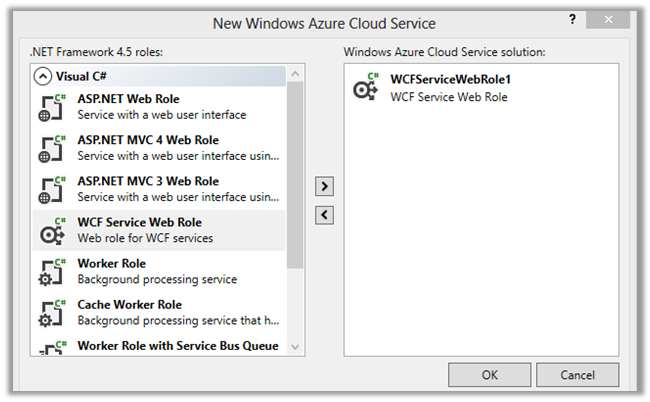Click the WCF Service Web Role gear icon
The width and height of the screenshot is (650, 402).
pos(52,230)
